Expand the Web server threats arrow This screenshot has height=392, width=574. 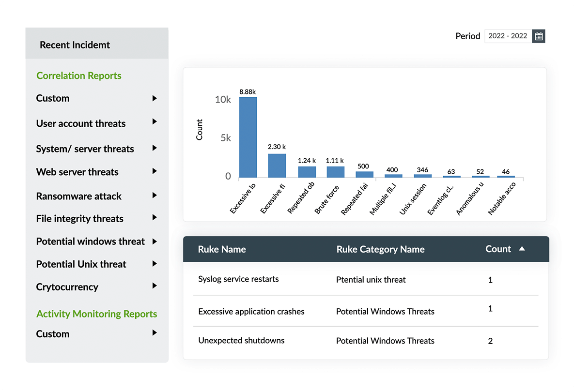[155, 171]
